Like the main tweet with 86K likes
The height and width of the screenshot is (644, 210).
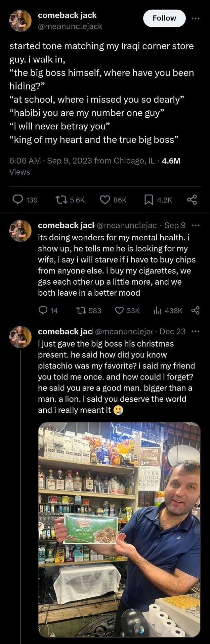click(105, 200)
